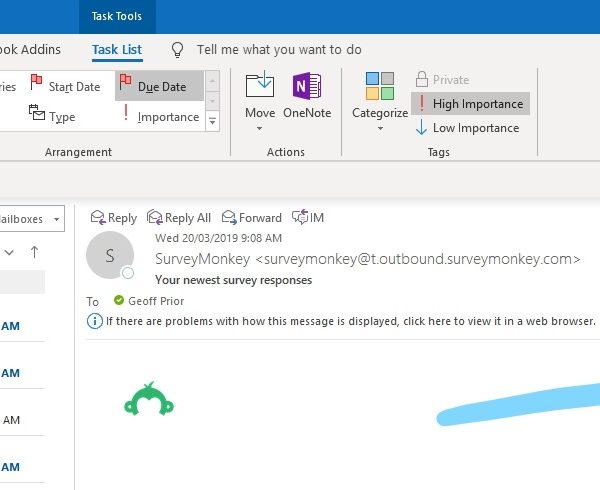This screenshot has height=490, width=600.
Task: Open the Task Tools contextual tab
Action: (117, 16)
